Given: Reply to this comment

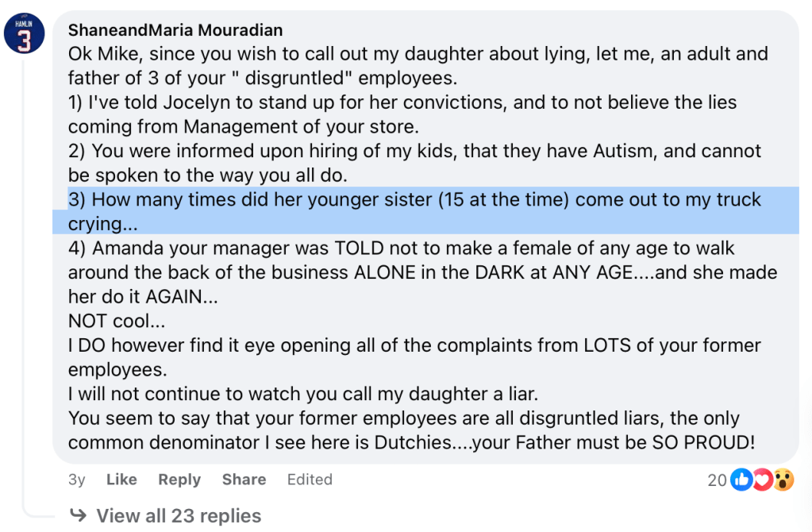Looking at the screenshot, I should [179, 480].
